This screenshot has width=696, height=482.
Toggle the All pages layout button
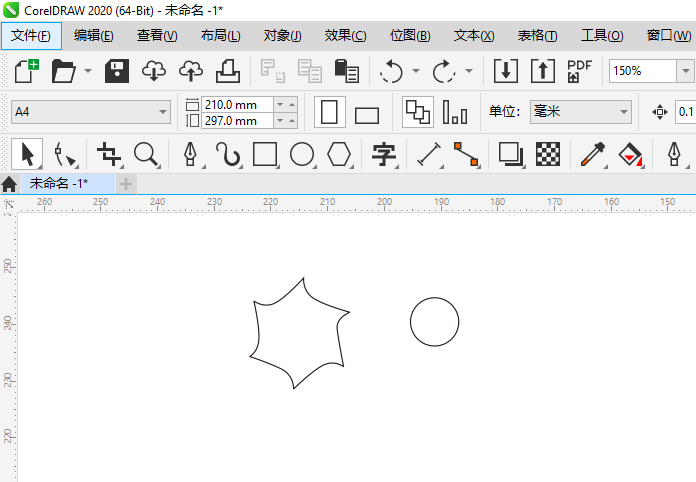click(x=418, y=112)
